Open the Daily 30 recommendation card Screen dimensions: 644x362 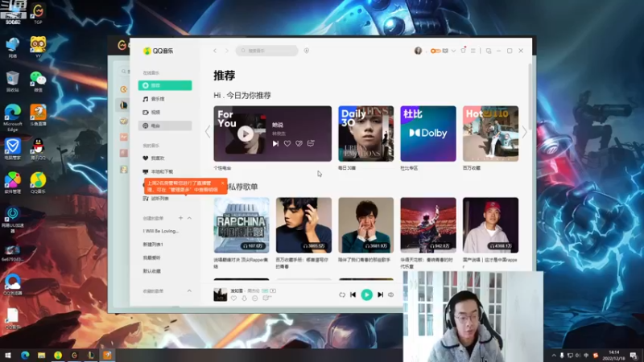pos(366,134)
